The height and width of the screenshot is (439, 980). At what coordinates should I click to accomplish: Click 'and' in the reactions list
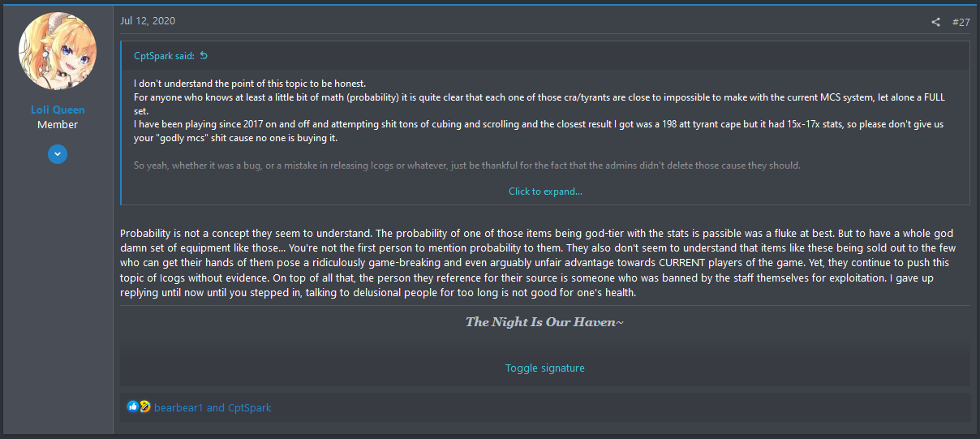(x=216, y=407)
